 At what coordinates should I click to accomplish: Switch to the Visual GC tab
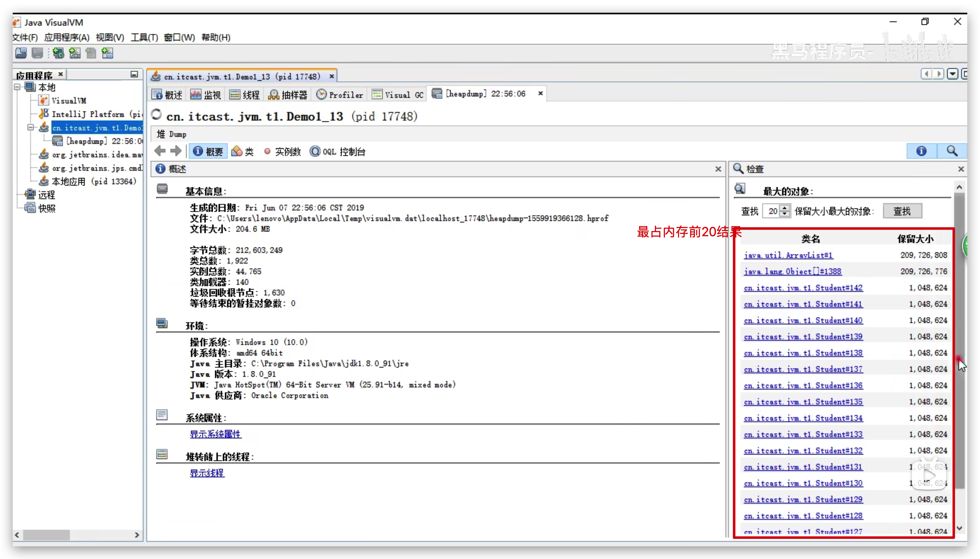point(396,94)
